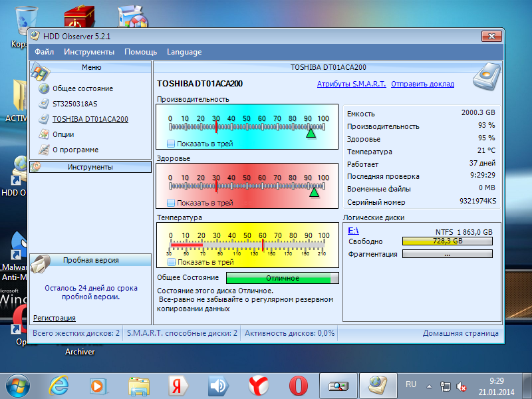
Task: Open the О программе icon
Action: pos(44,150)
